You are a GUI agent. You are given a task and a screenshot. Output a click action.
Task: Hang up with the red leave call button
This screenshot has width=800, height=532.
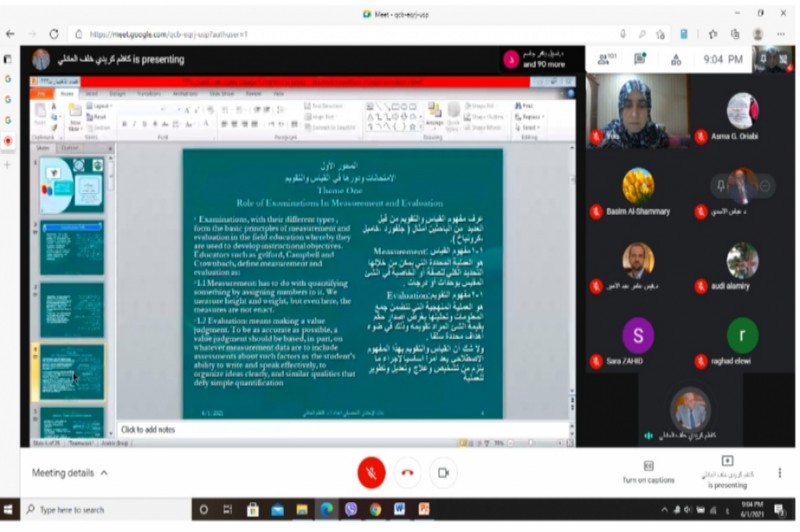pos(407,472)
